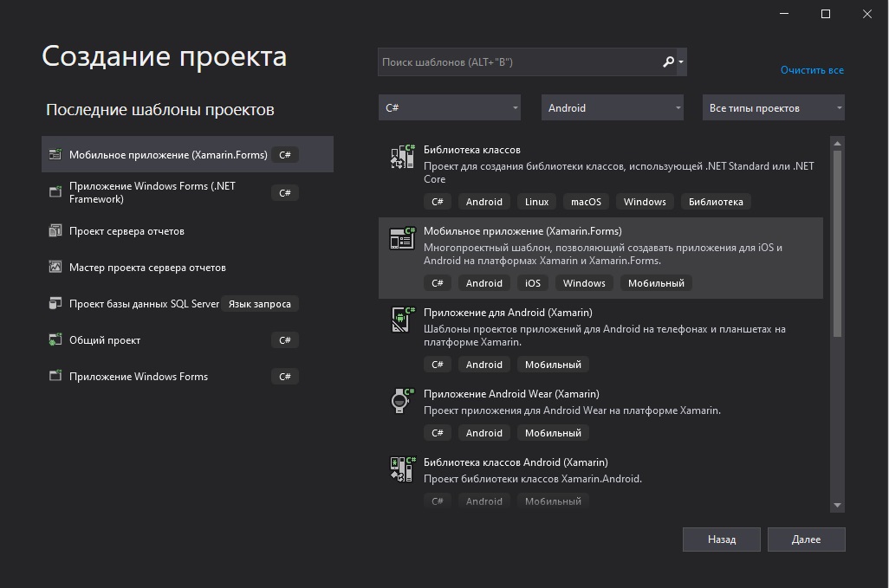Click the Проект сервера отчетов icon
This screenshot has width=889, height=588.
pyautogui.click(x=55, y=230)
